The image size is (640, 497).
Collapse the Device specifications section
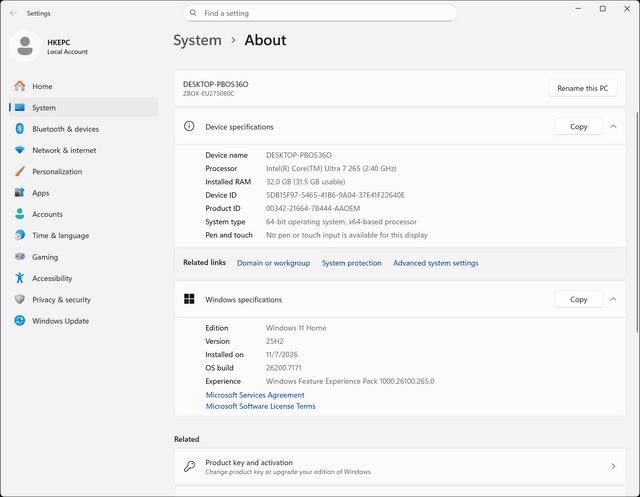pos(613,126)
